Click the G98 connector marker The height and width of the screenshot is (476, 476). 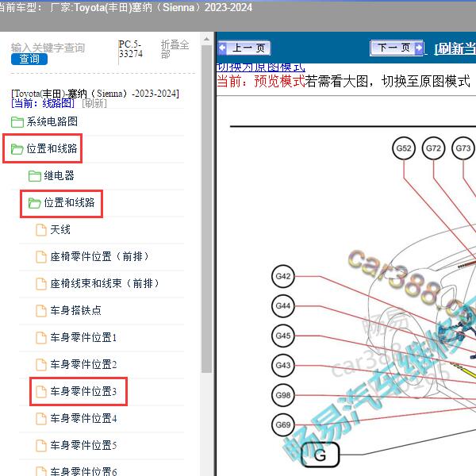283,395
